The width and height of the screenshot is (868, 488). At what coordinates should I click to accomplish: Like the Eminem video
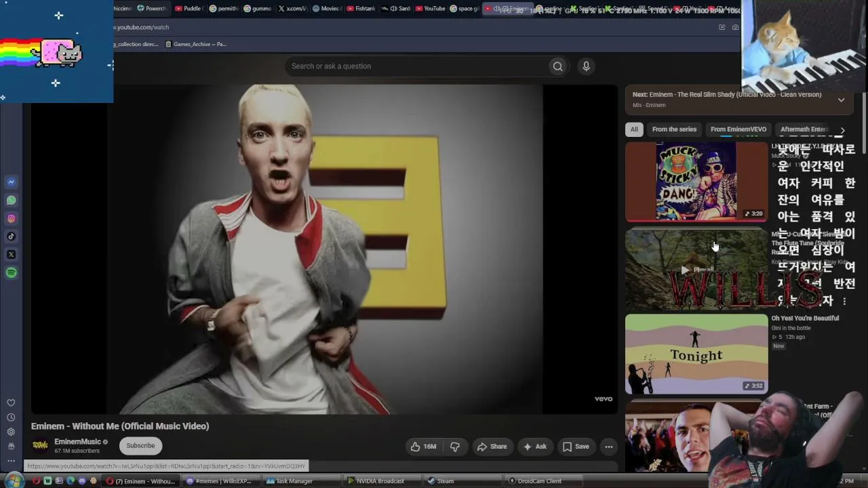point(423,447)
